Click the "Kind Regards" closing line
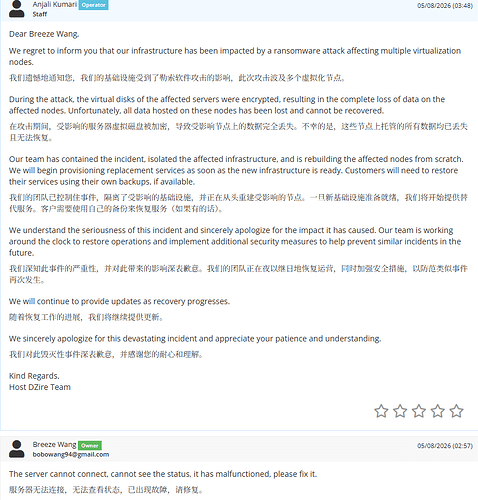Screen dimensions: 478x500 [x=34, y=376]
